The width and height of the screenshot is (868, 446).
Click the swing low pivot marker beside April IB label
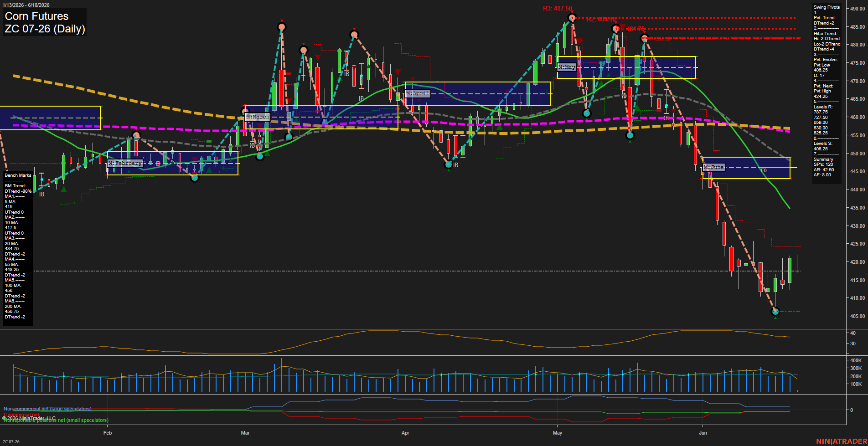click(x=449, y=164)
